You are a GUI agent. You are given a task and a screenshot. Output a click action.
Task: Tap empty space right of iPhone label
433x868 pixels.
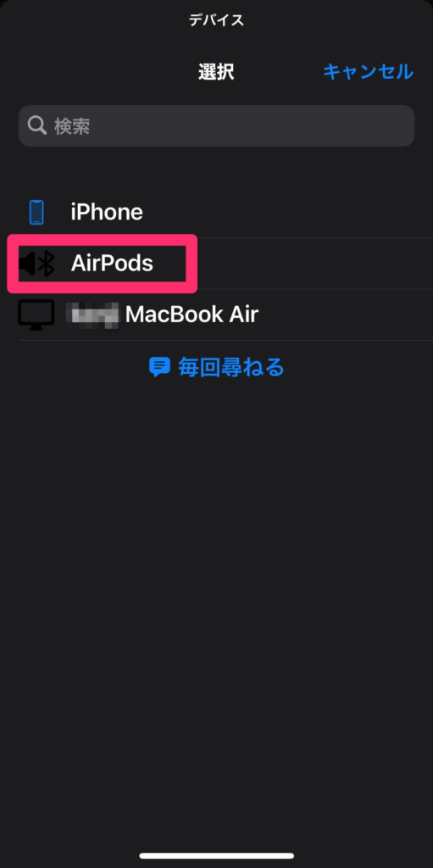tap(288, 212)
